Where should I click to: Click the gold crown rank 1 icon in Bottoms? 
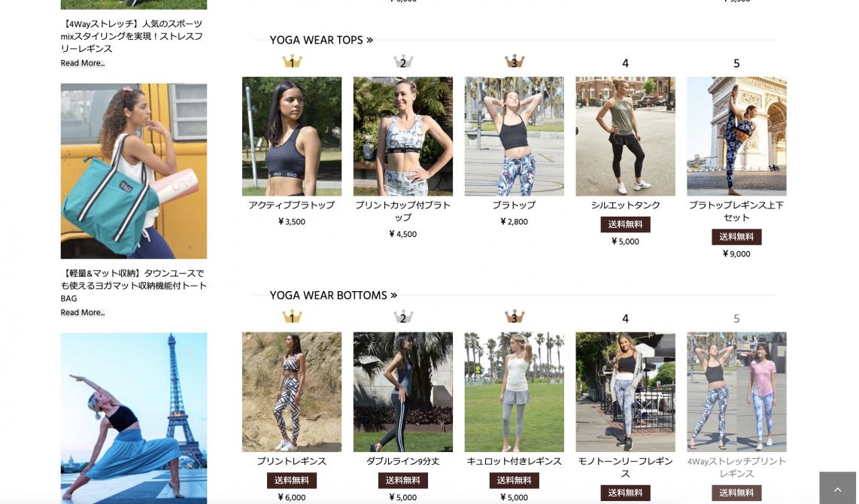pyautogui.click(x=292, y=317)
